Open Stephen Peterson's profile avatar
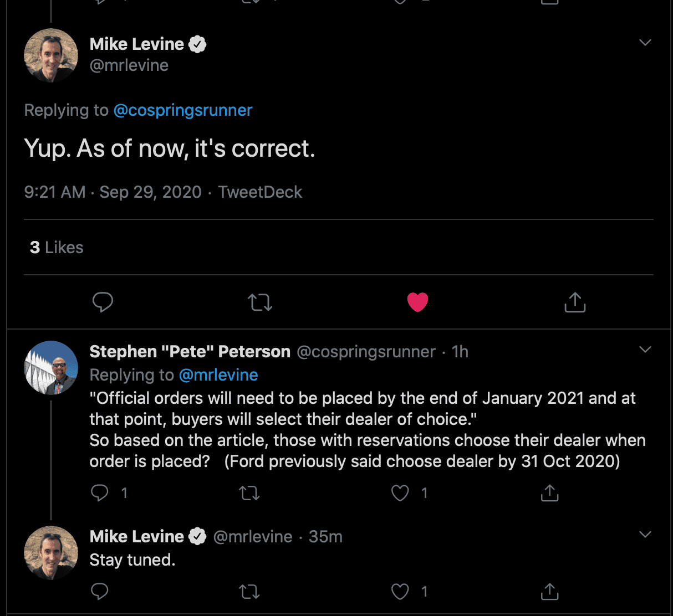 click(x=51, y=368)
